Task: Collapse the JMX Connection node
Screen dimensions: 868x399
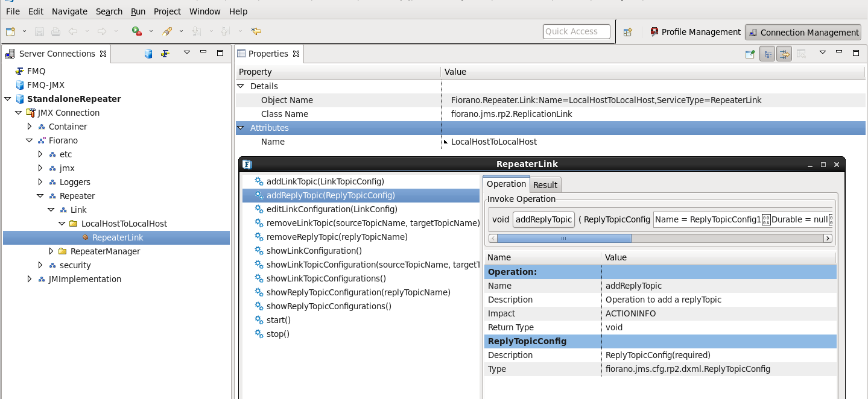Action: (x=18, y=113)
